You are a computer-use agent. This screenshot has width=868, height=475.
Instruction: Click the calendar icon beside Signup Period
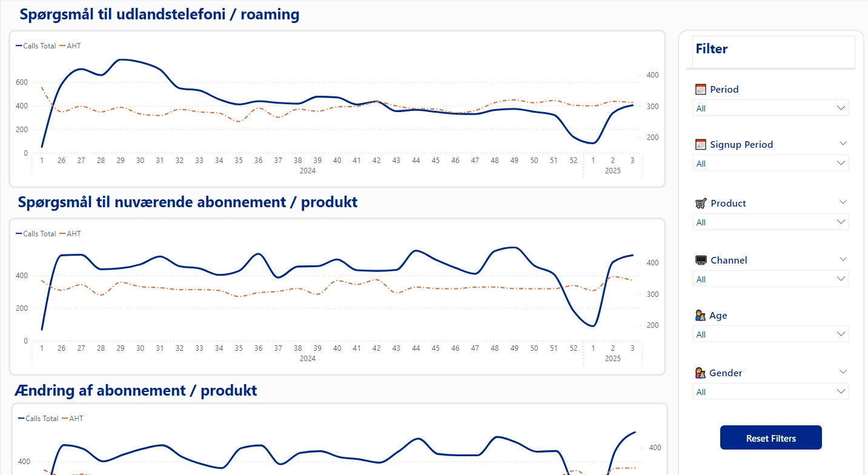pos(701,144)
